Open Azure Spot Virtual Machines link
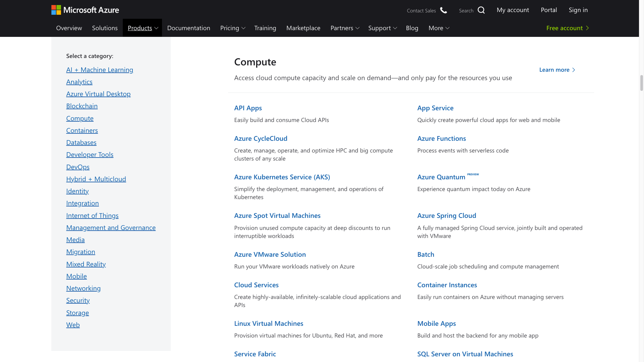644x362 pixels. pyautogui.click(x=277, y=216)
